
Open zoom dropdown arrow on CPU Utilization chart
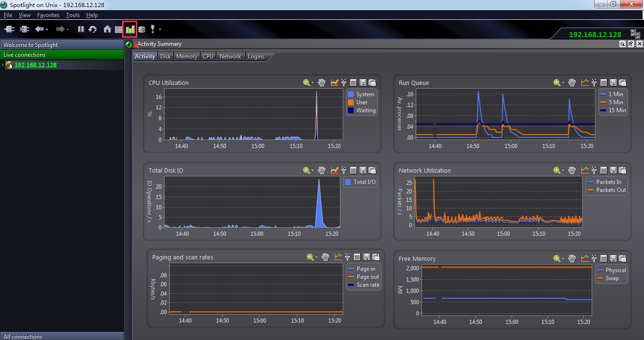point(313,83)
